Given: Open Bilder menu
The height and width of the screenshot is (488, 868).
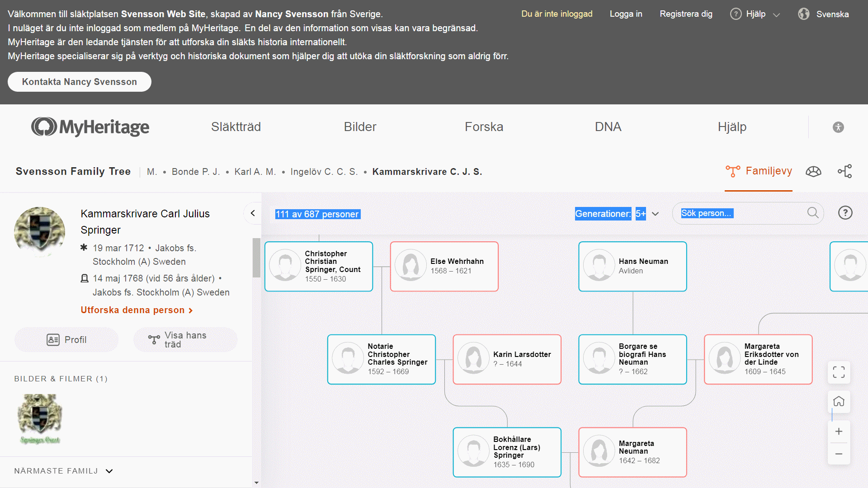Looking at the screenshot, I should click(x=360, y=127).
